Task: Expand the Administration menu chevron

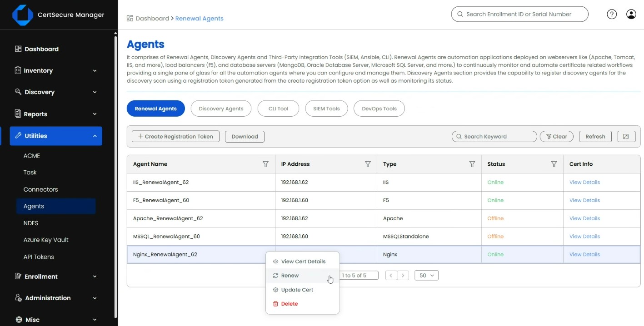Action: [x=95, y=298]
